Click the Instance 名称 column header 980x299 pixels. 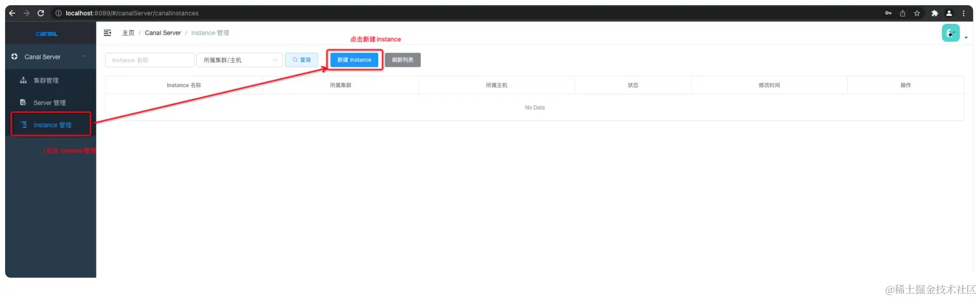pos(184,85)
